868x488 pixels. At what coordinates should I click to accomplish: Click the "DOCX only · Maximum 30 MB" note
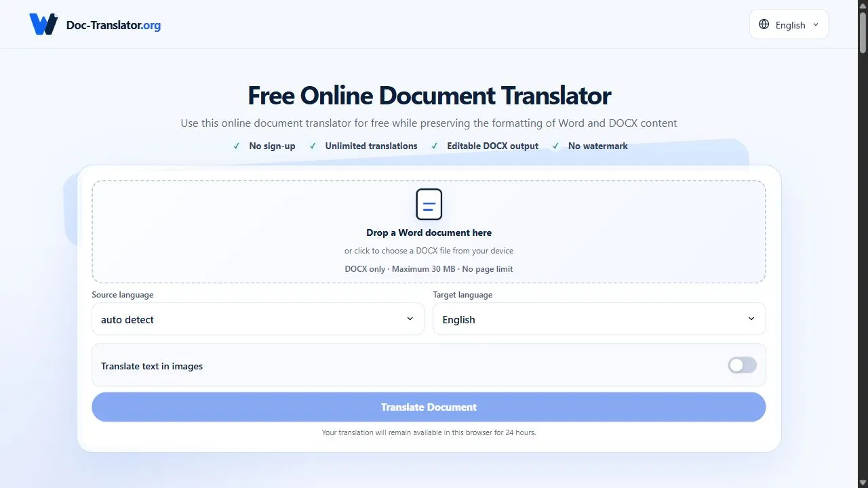(400, 269)
